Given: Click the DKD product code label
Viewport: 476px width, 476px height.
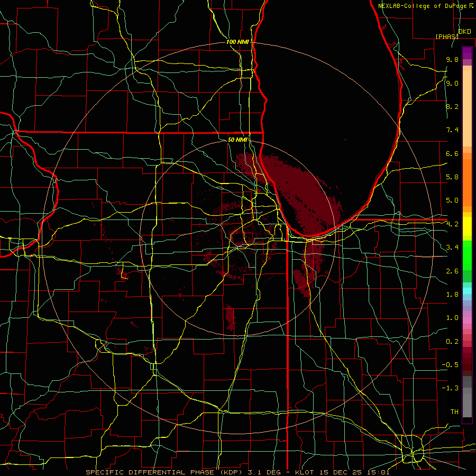Looking at the screenshot, I should pyautogui.click(x=464, y=32).
